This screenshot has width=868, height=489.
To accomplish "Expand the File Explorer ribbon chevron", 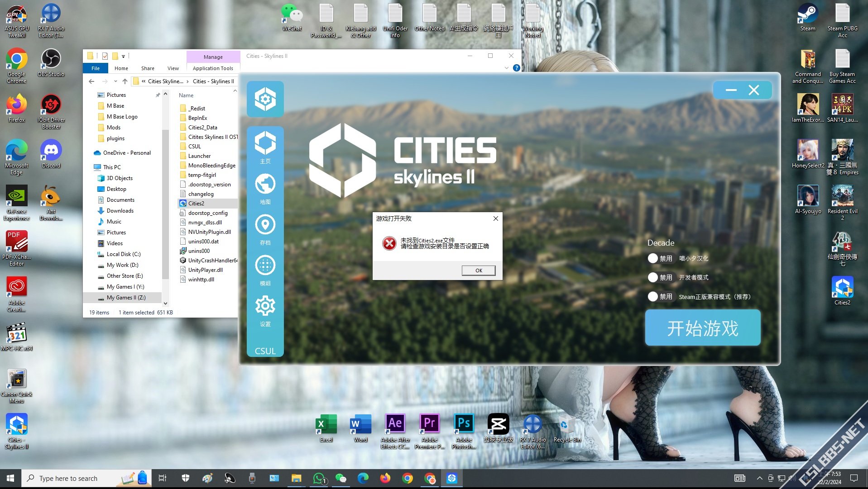I will pyautogui.click(x=506, y=68).
